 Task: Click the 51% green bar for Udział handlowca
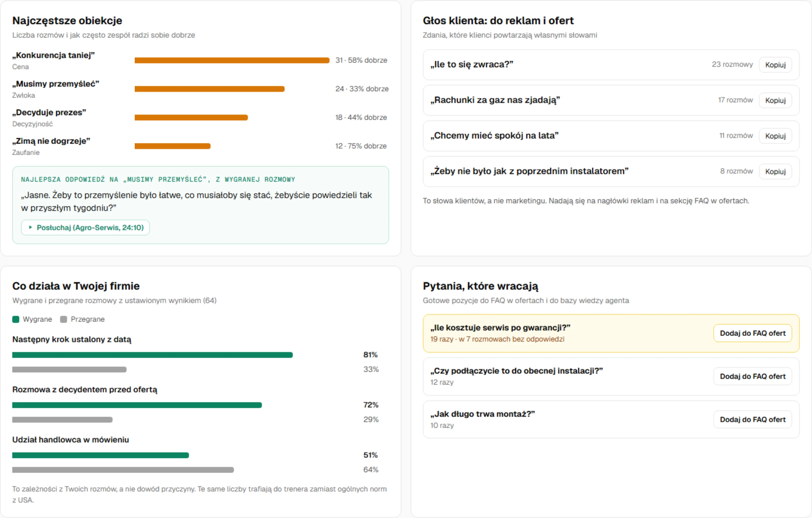[x=101, y=456]
